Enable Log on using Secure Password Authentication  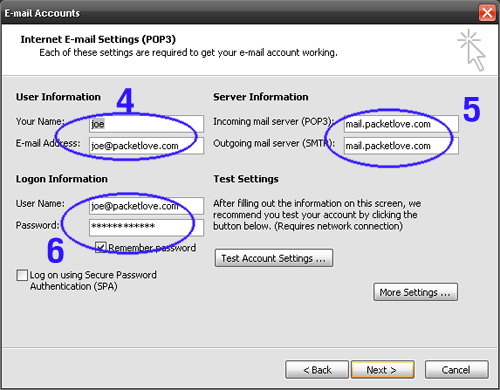pos(22,275)
